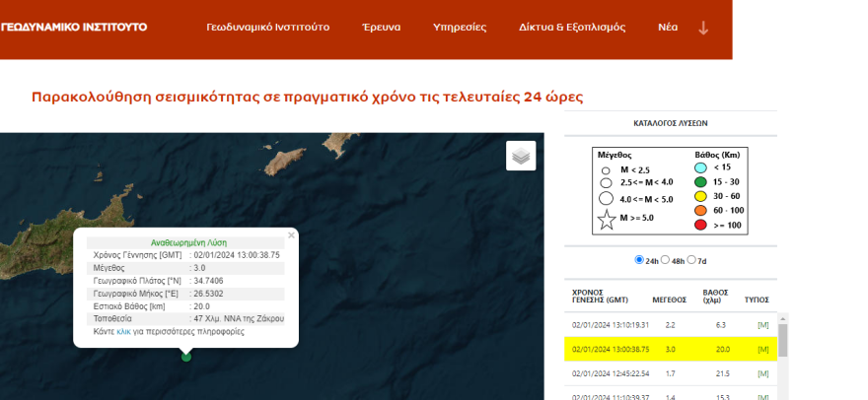The height and width of the screenshot is (400, 868).
Task: Click the page heading about real-time seismicity
Action: [x=307, y=98]
